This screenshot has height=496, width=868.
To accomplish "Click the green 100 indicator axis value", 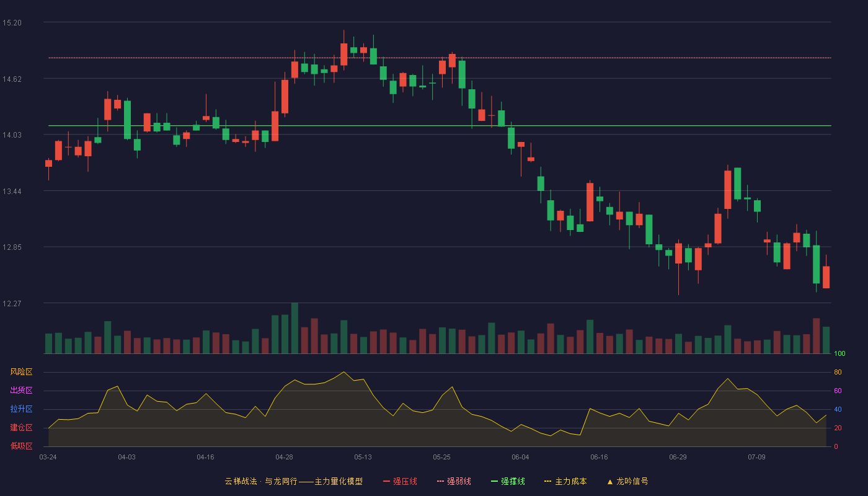I will click(839, 354).
